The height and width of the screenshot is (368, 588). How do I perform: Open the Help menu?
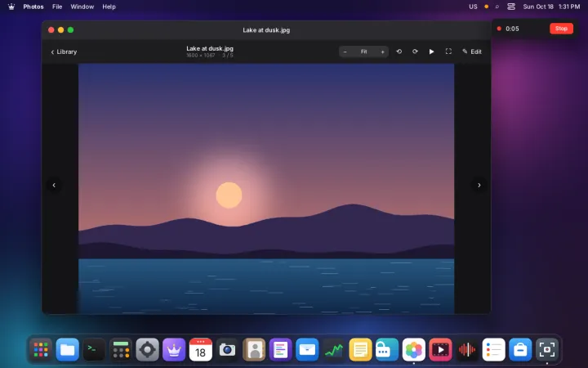109,7
